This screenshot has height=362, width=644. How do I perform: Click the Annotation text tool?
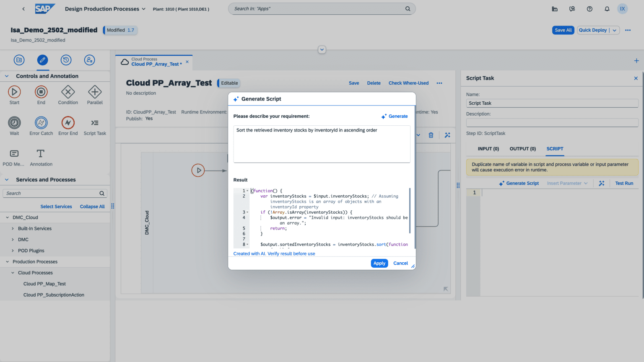pos(41,154)
